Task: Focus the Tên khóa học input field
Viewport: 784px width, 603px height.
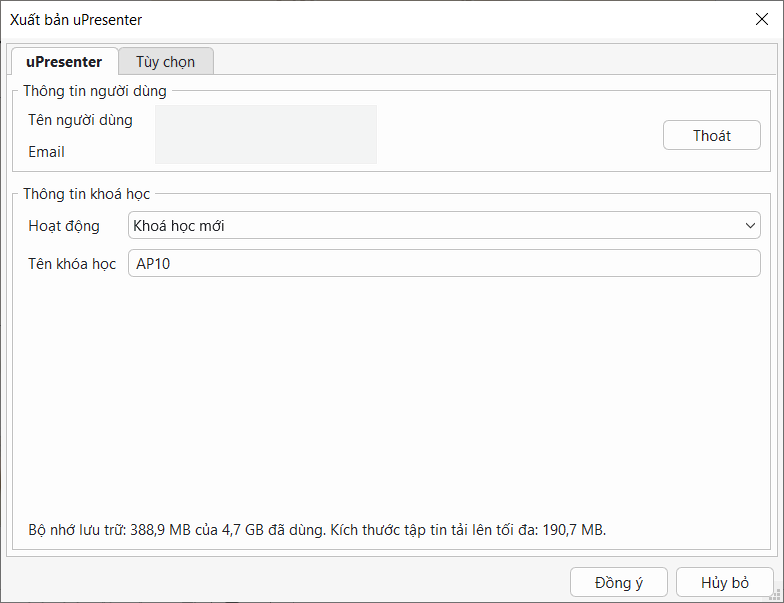Action: pos(443,264)
